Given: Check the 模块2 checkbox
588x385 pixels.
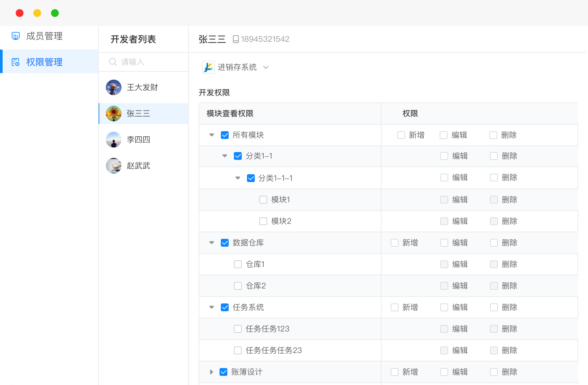Looking at the screenshot, I should pos(263,221).
